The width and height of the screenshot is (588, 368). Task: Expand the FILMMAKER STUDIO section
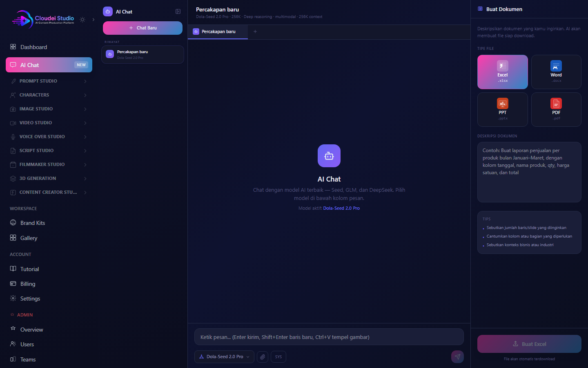(49, 164)
